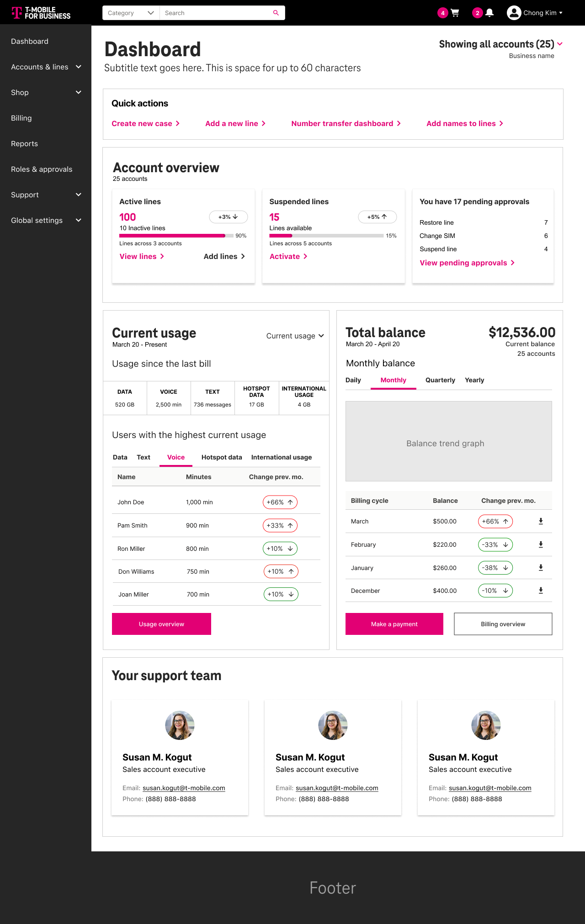Click the first Susan M. Kogut photo
This screenshot has width=585, height=924.
(180, 725)
